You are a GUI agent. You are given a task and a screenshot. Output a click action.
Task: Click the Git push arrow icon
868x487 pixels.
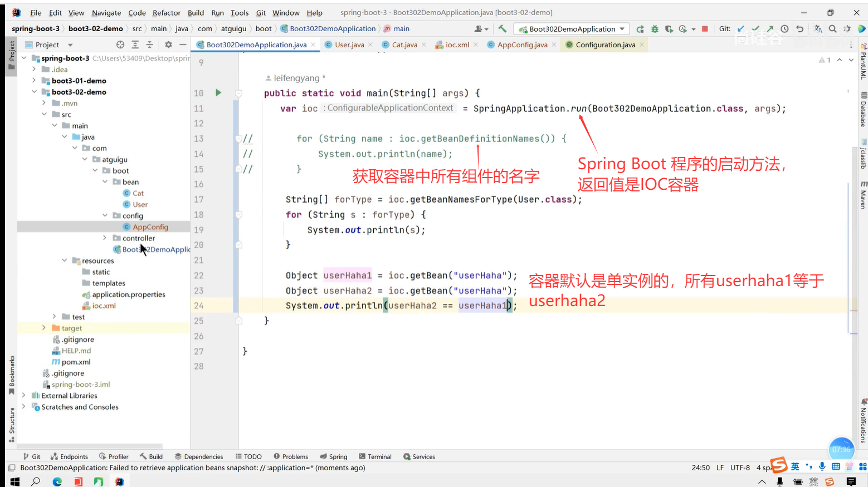770,29
